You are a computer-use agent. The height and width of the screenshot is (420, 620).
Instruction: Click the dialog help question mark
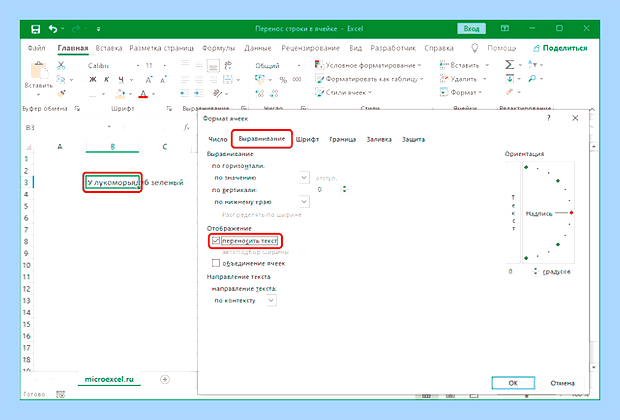pos(548,118)
